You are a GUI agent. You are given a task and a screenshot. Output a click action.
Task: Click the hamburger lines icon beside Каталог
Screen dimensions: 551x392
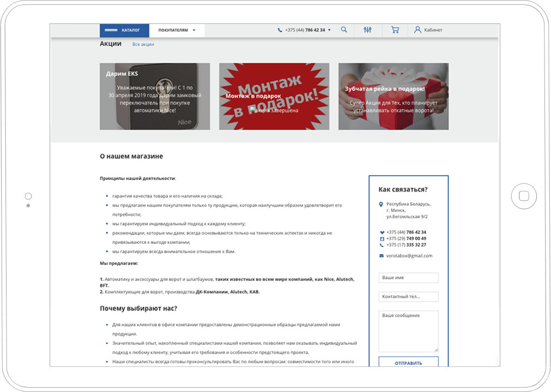(x=111, y=30)
